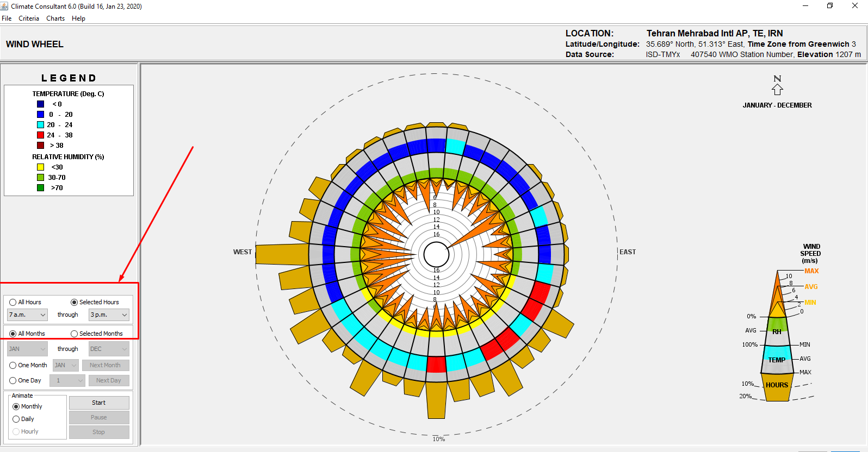
Task: Open the File menu
Action: [7, 18]
